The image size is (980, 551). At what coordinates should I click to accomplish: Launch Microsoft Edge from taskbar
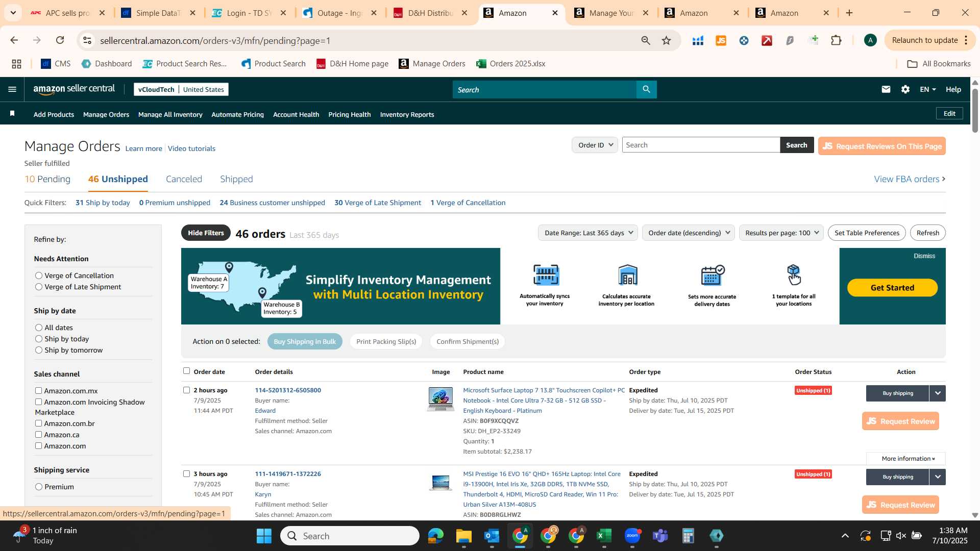click(436, 536)
